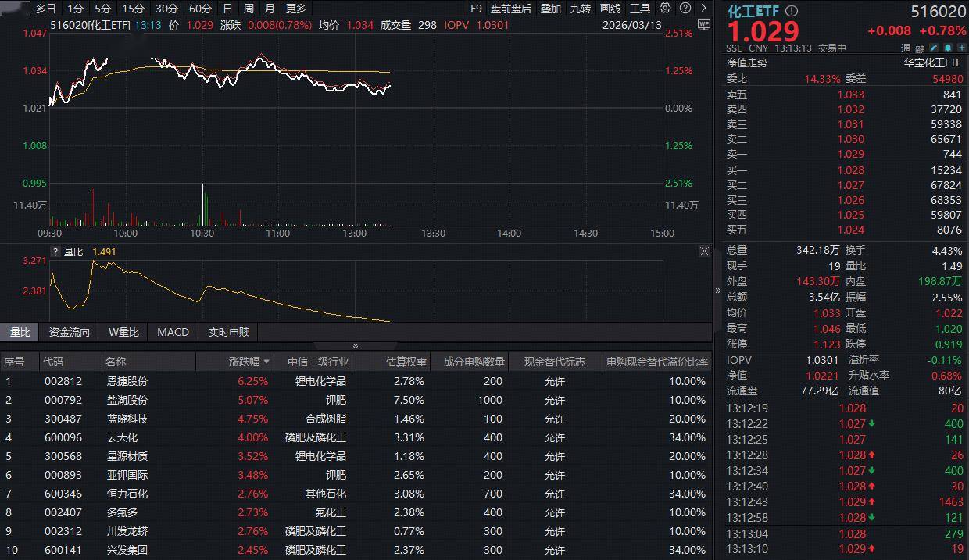Image resolution: width=969 pixels, height=560 pixels.
Task: Click the pencil note icon under price
Action: coord(934,48)
